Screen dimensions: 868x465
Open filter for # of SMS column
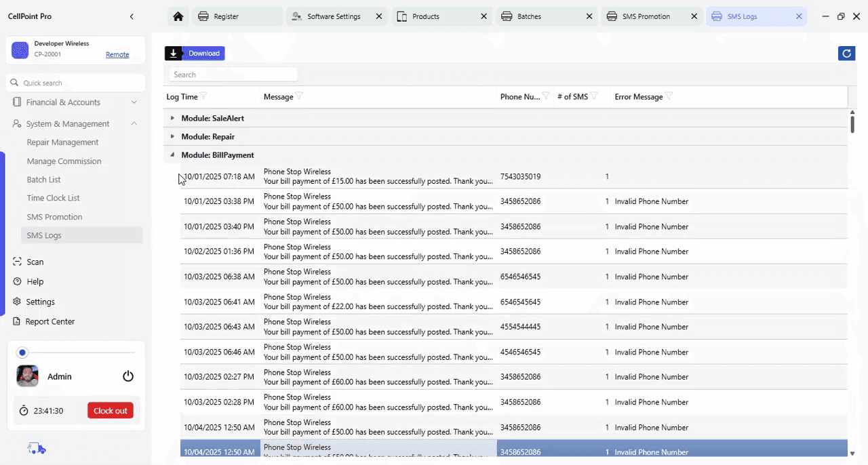(594, 96)
